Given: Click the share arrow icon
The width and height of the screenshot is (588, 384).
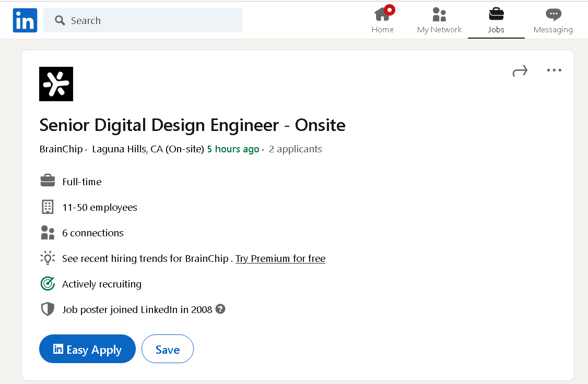Looking at the screenshot, I should [520, 71].
